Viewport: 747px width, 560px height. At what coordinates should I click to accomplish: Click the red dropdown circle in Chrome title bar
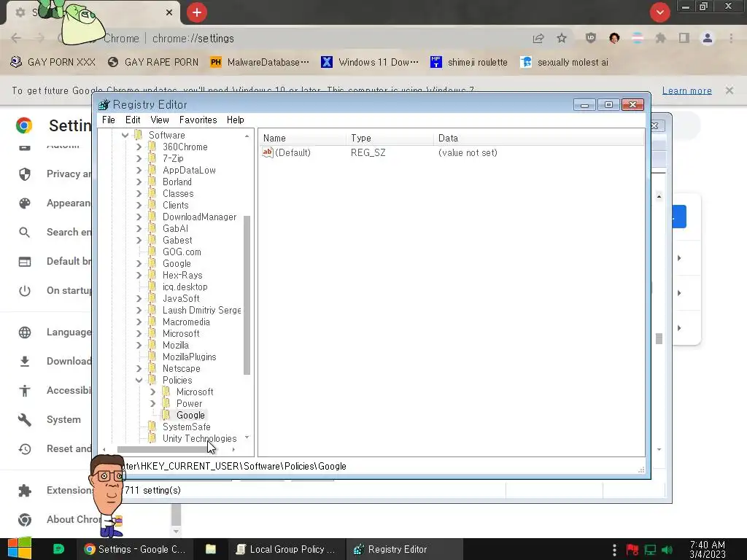[x=659, y=12]
